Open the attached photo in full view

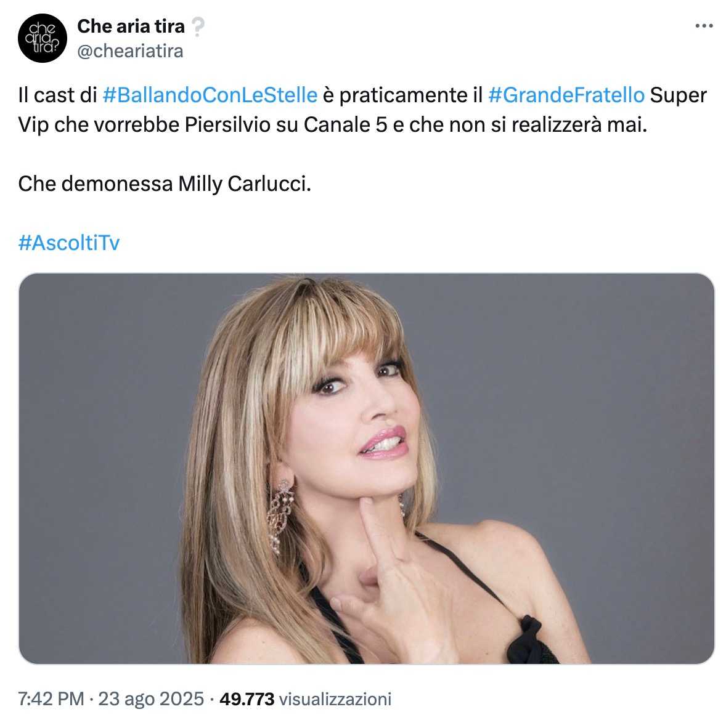tap(366, 469)
